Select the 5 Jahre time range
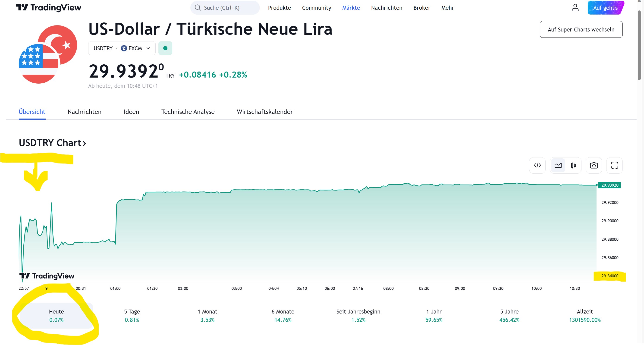The image size is (644, 345). pyautogui.click(x=509, y=316)
